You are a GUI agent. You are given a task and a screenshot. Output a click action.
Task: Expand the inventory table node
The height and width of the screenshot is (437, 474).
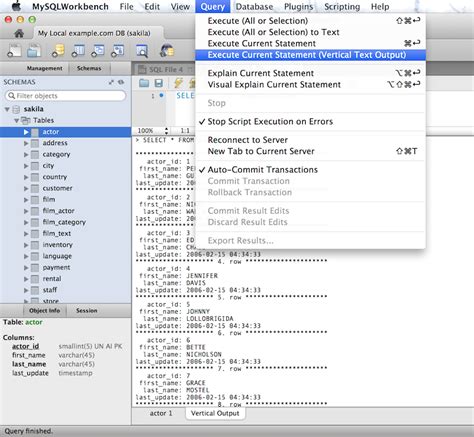(x=26, y=245)
